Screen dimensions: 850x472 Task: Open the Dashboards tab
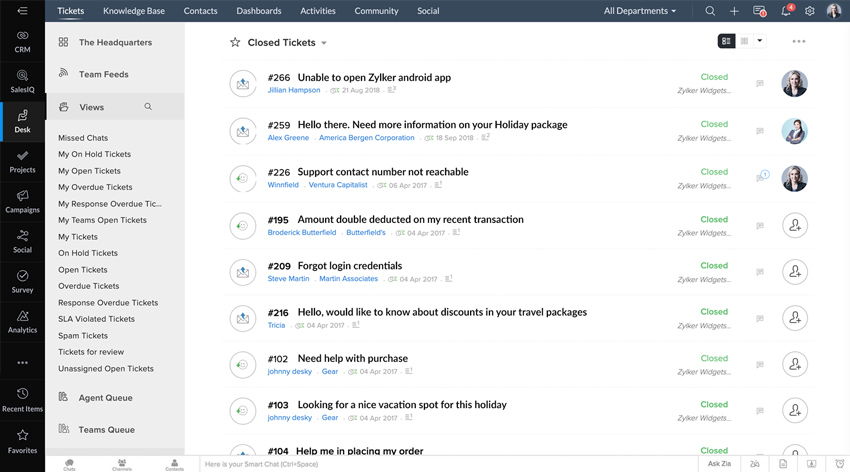click(258, 11)
